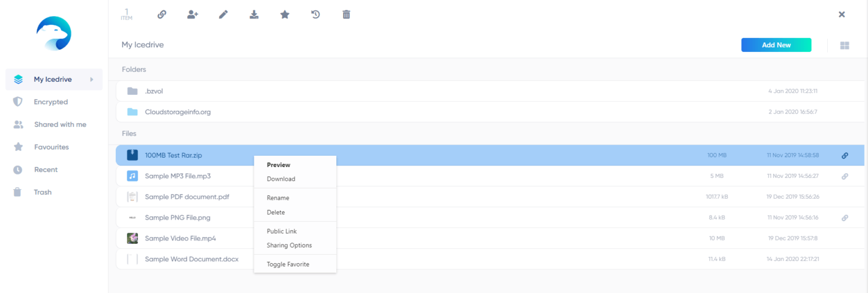Switch to grid view layout icon
The width and height of the screenshot is (868, 293).
click(845, 45)
